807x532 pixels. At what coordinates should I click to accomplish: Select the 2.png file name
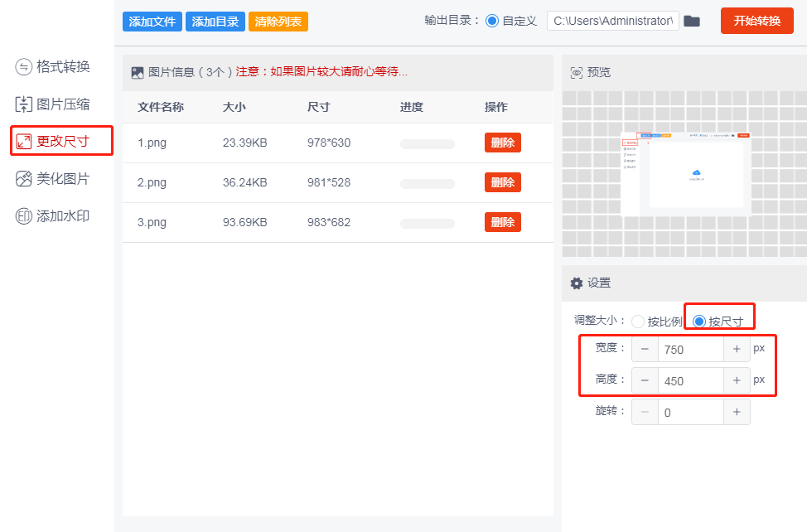tap(152, 182)
